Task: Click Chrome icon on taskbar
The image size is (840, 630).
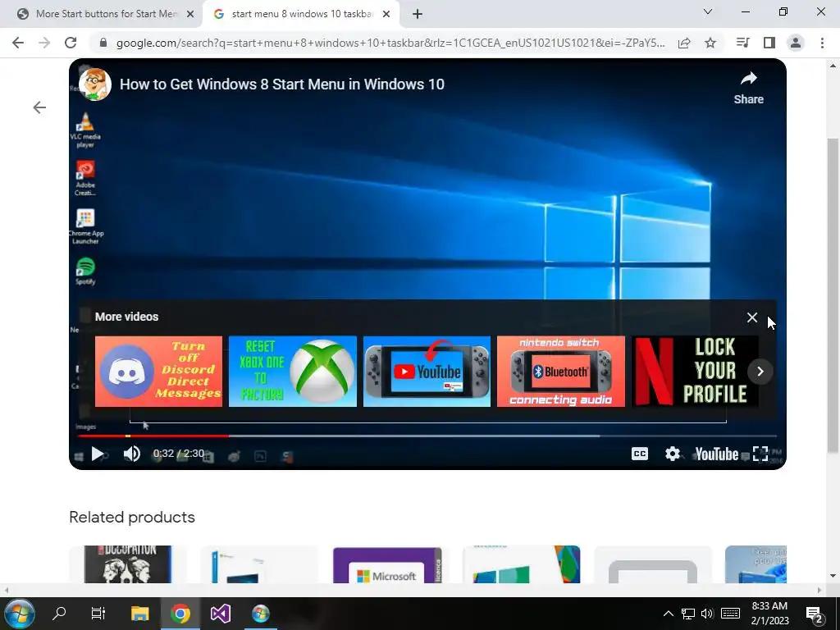Action: (x=180, y=614)
